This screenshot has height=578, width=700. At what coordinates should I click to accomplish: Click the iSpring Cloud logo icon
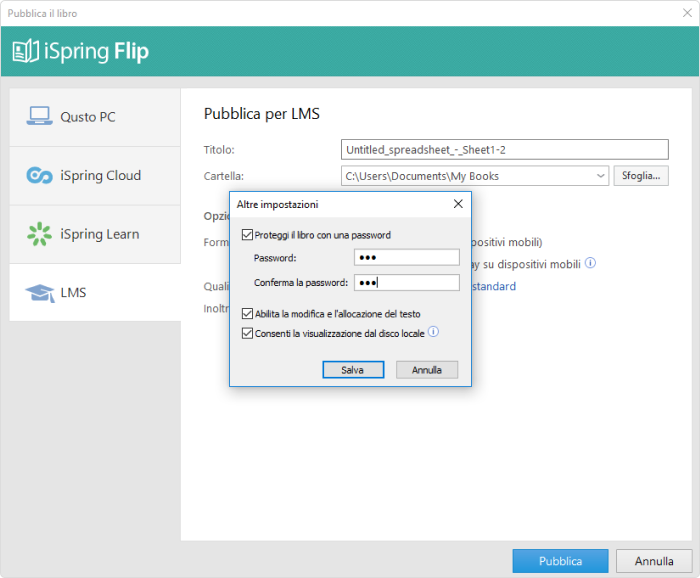(x=39, y=175)
